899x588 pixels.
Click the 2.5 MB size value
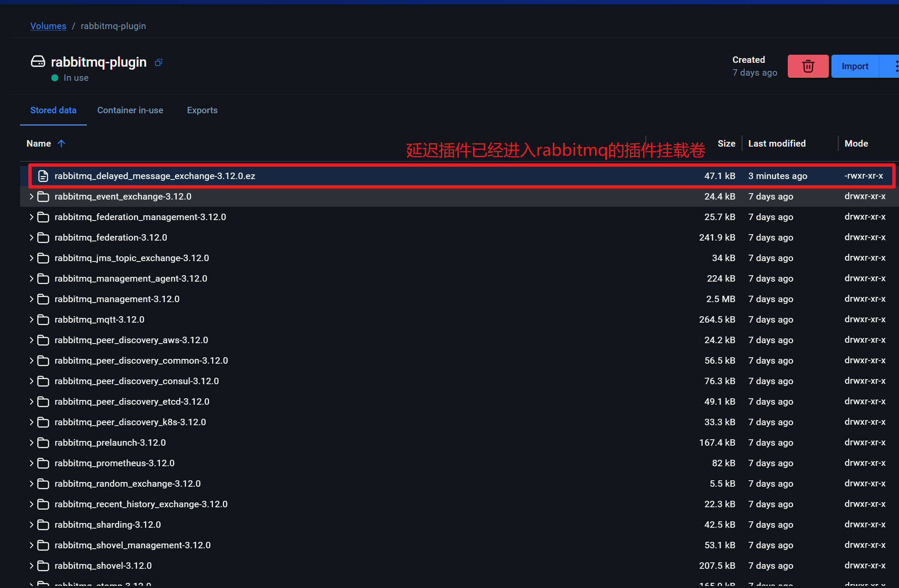pyautogui.click(x=721, y=299)
